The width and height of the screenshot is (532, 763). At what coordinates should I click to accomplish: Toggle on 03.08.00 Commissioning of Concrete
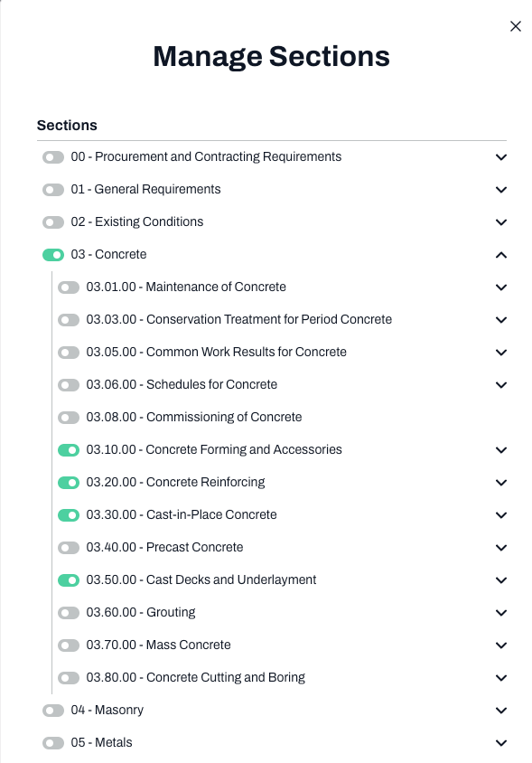[69, 418]
